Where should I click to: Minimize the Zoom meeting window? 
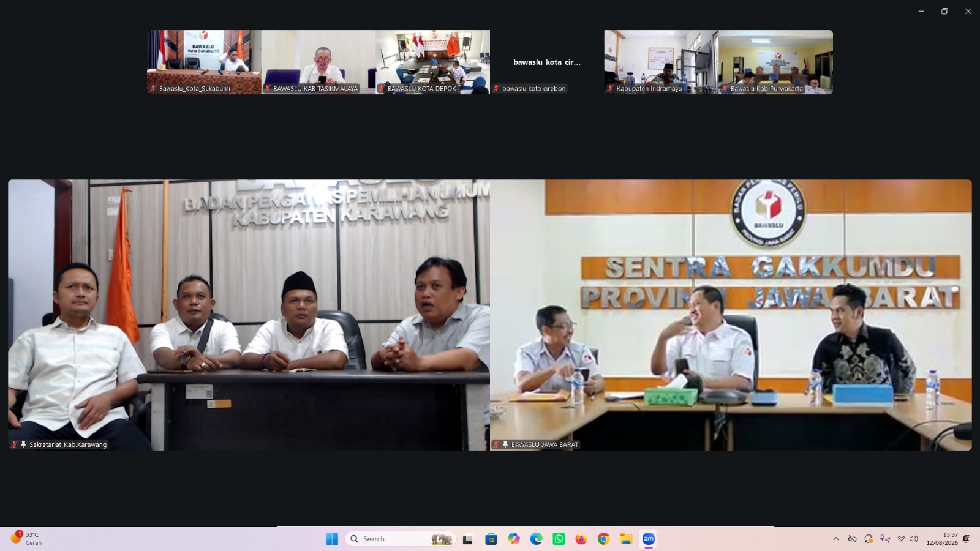(x=921, y=11)
